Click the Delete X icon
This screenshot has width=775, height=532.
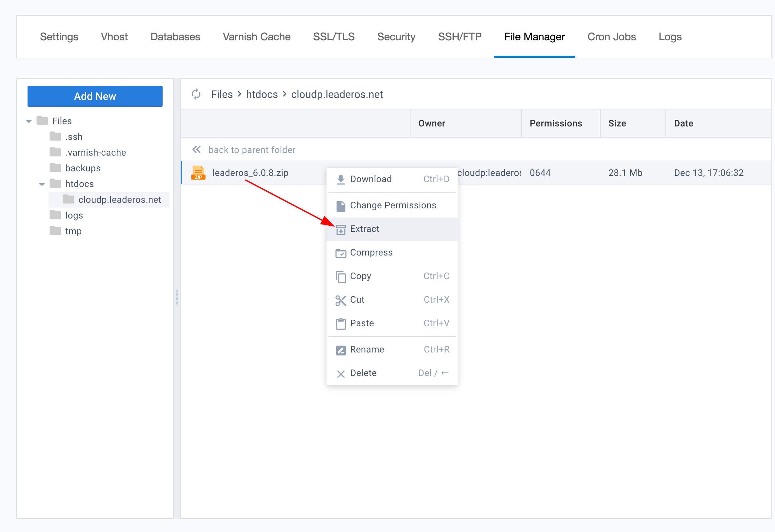pos(341,374)
